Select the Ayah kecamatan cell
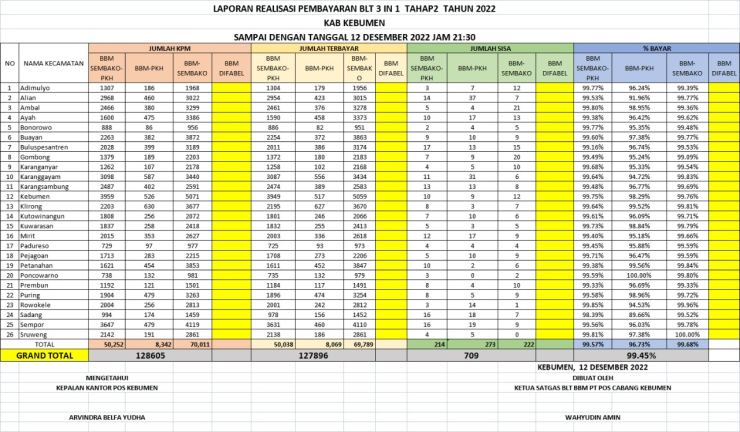Viewport: 740px width, 432px height. (x=53, y=118)
